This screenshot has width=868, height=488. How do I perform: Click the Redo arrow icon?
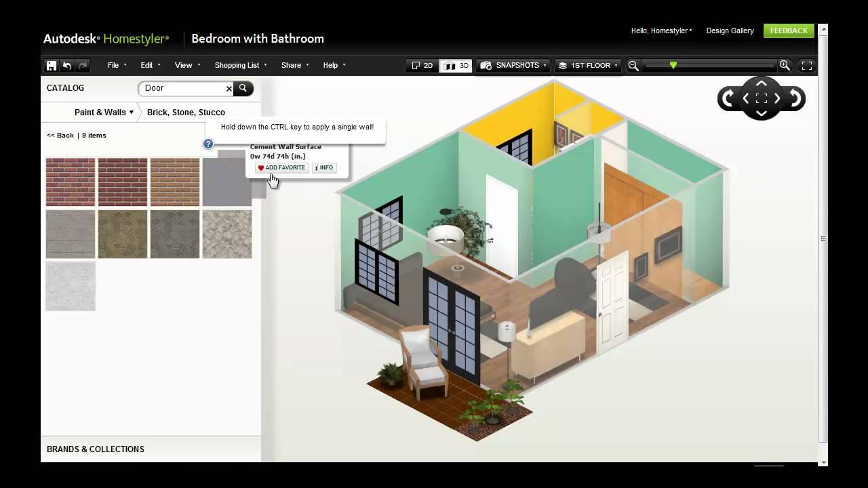pos(83,66)
